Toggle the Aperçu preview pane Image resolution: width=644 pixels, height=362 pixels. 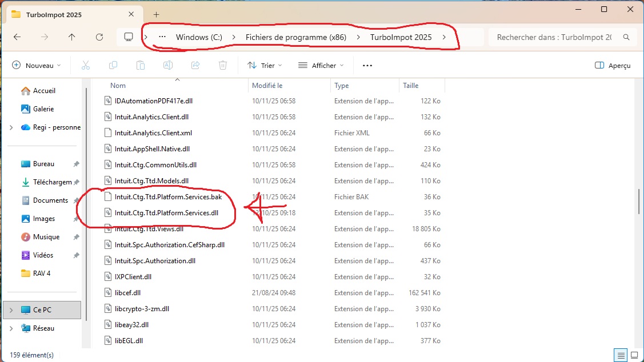click(x=613, y=65)
